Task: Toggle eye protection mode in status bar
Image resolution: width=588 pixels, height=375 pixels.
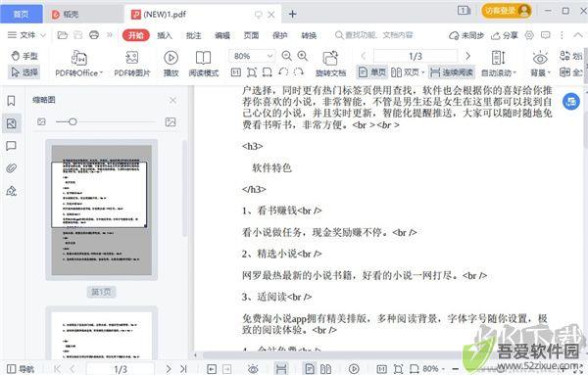Action: 253,369
